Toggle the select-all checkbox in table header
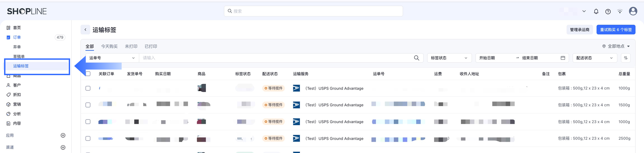This screenshot has width=644, height=153. [x=88, y=74]
